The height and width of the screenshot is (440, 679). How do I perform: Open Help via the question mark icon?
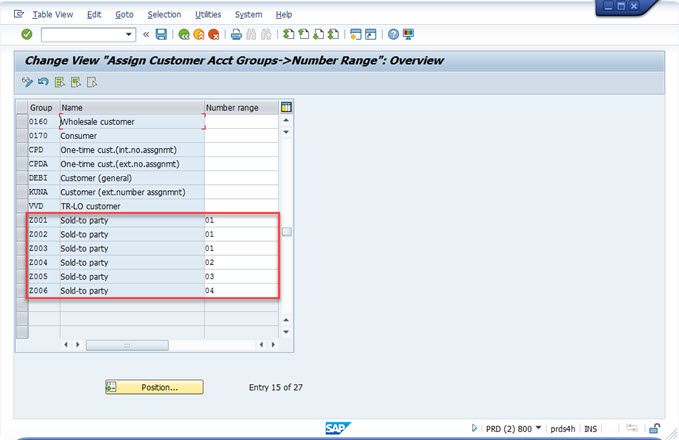coord(393,34)
